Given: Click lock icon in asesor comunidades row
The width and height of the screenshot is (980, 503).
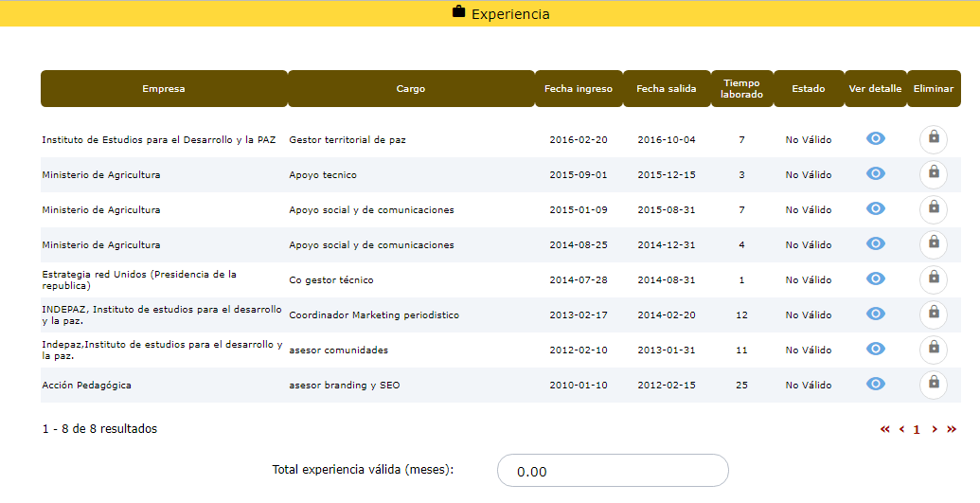Looking at the screenshot, I should pos(934,350).
